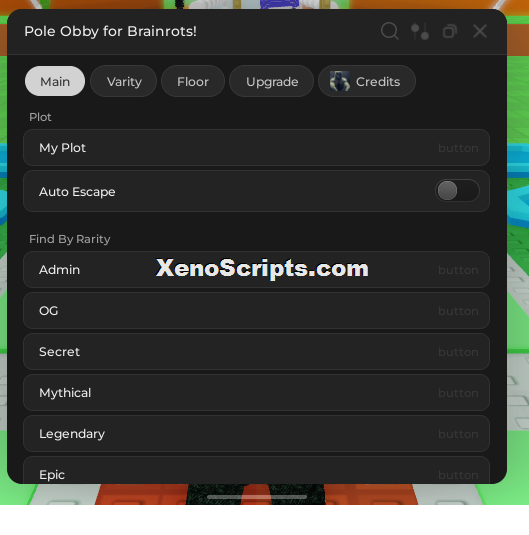This screenshot has height=535, width=529.
Task: Close the Pole Obby script window
Action: pyautogui.click(x=480, y=31)
